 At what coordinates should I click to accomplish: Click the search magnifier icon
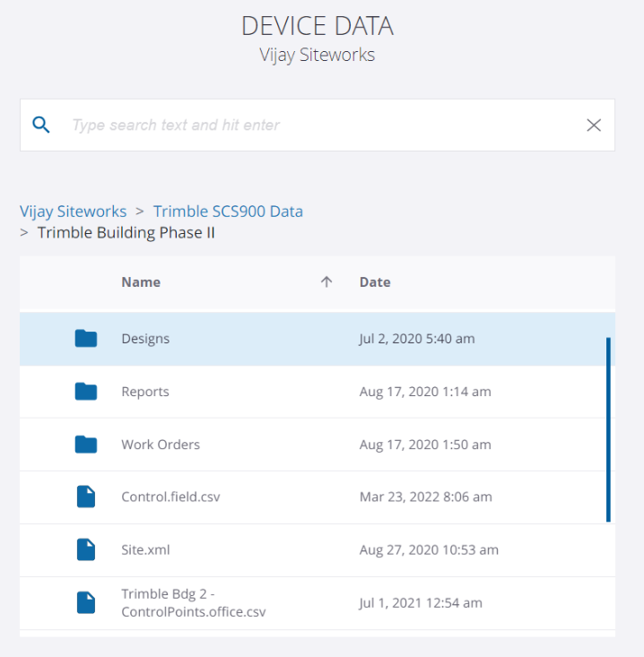(41, 125)
